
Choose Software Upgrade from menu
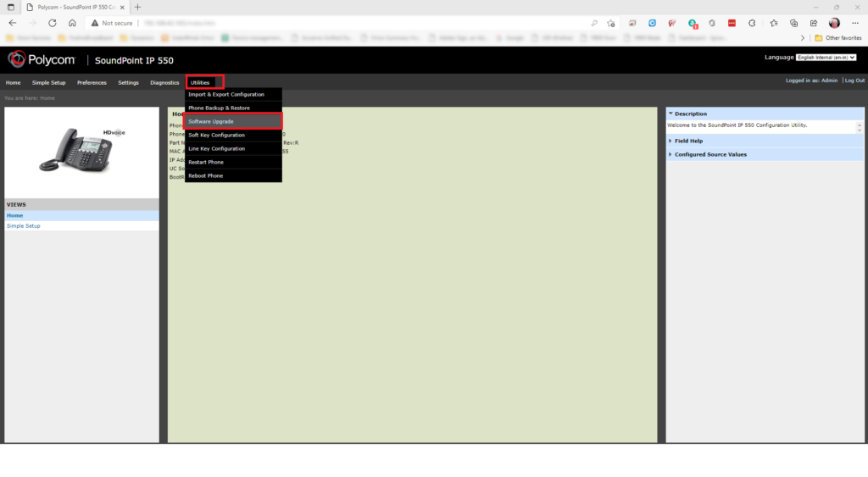233,121
